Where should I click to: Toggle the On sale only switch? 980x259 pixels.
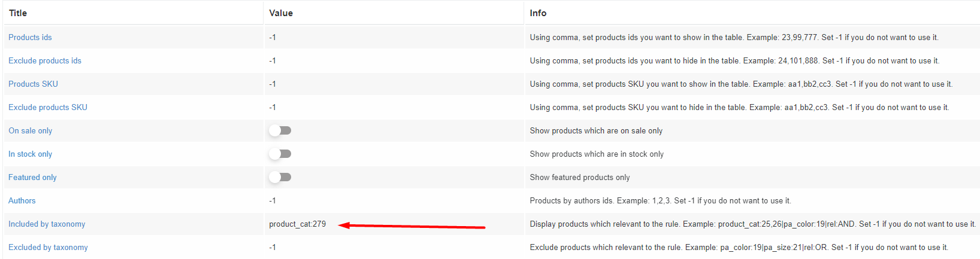pyautogui.click(x=280, y=130)
